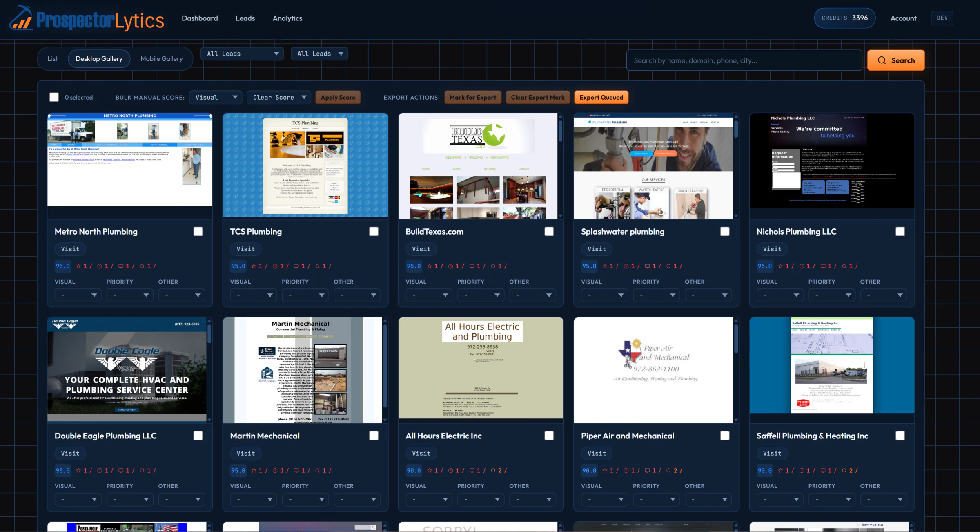Expand the Clear Score dropdown
This screenshot has width=980, height=532.
click(279, 98)
